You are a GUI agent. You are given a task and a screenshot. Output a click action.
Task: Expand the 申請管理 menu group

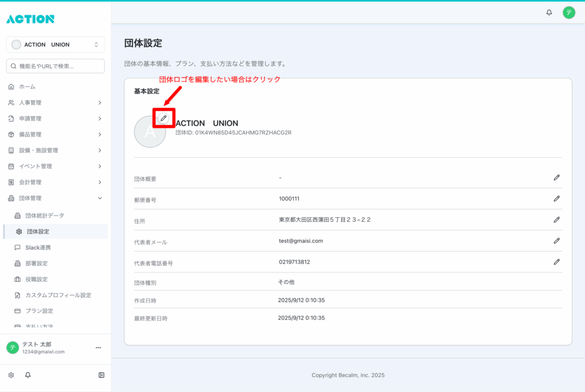(x=55, y=119)
